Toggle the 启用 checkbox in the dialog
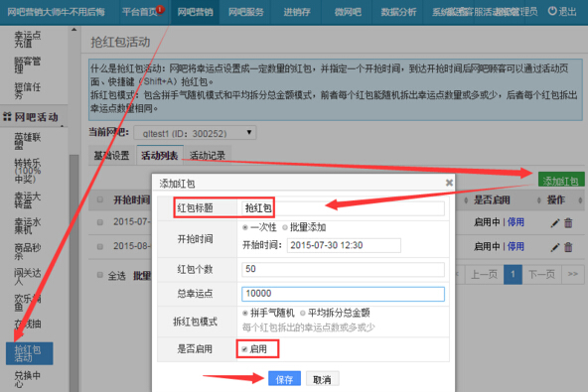 (244, 349)
